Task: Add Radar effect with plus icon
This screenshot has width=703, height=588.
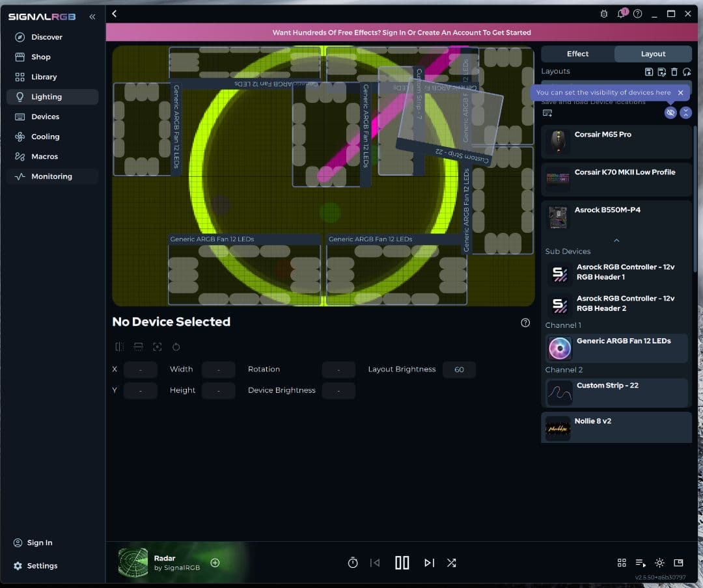Action: 215,563
